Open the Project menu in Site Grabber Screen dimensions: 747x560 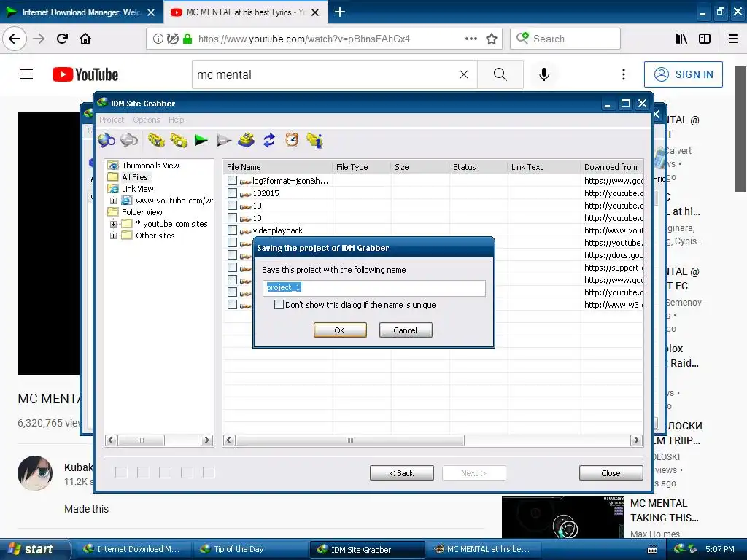click(x=112, y=120)
